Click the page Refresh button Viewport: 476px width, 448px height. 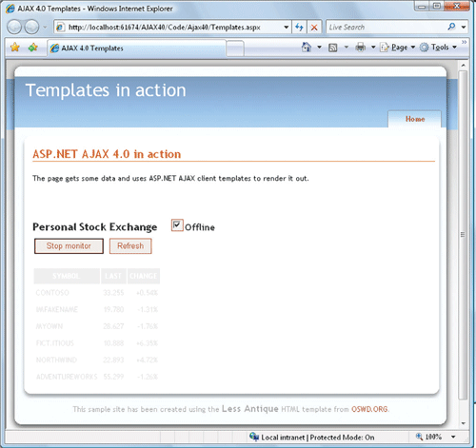tap(130, 246)
